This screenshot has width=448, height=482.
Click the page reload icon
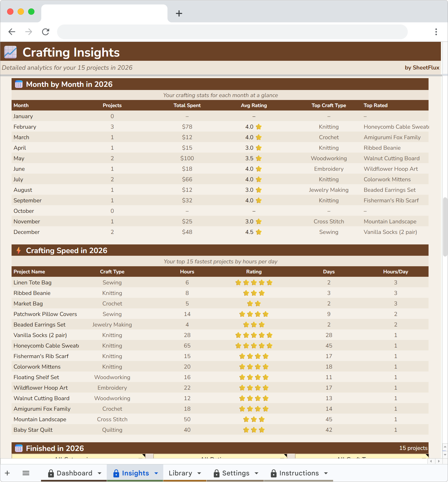pyautogui.click(x=45, y=32)
